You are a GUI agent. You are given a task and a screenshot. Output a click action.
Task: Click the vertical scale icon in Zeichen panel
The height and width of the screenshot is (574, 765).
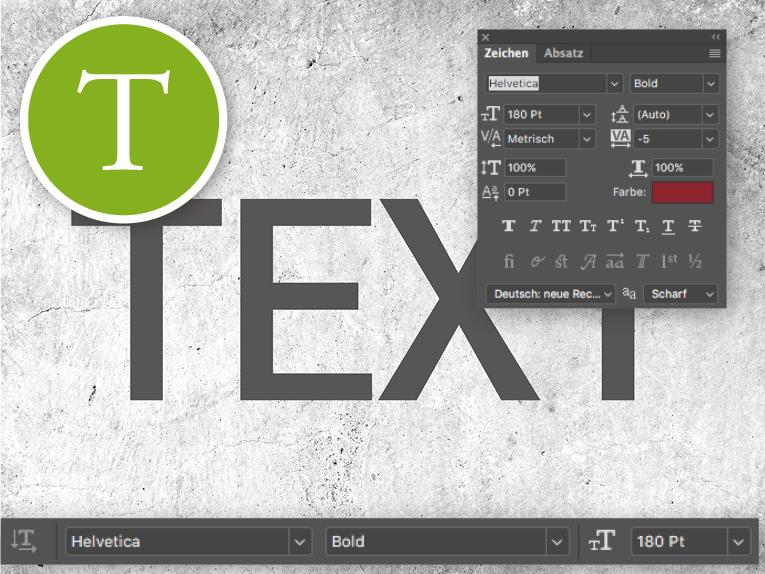490,168
